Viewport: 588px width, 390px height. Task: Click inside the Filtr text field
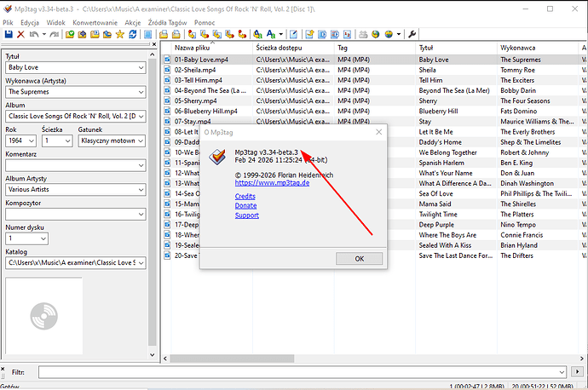[298, 372]
